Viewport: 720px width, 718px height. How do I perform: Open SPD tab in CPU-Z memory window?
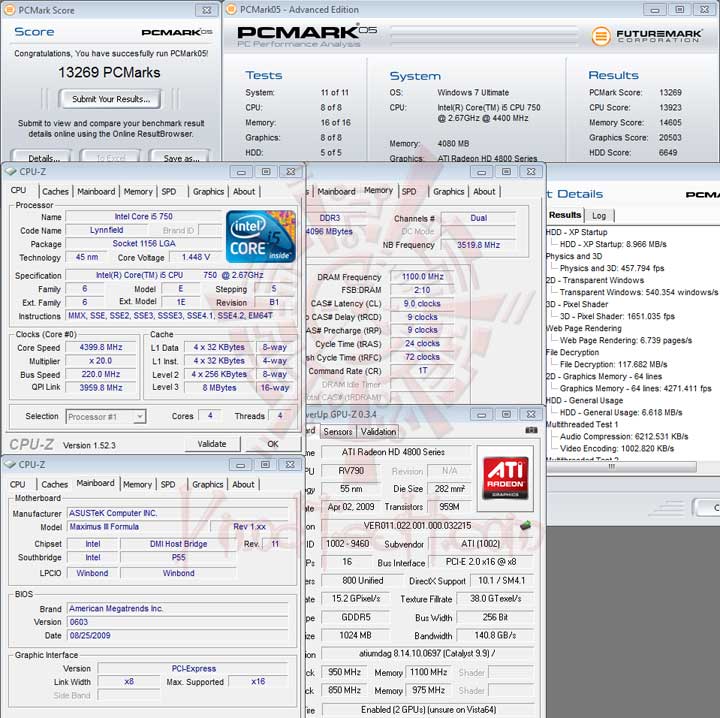tap(409, 191)
